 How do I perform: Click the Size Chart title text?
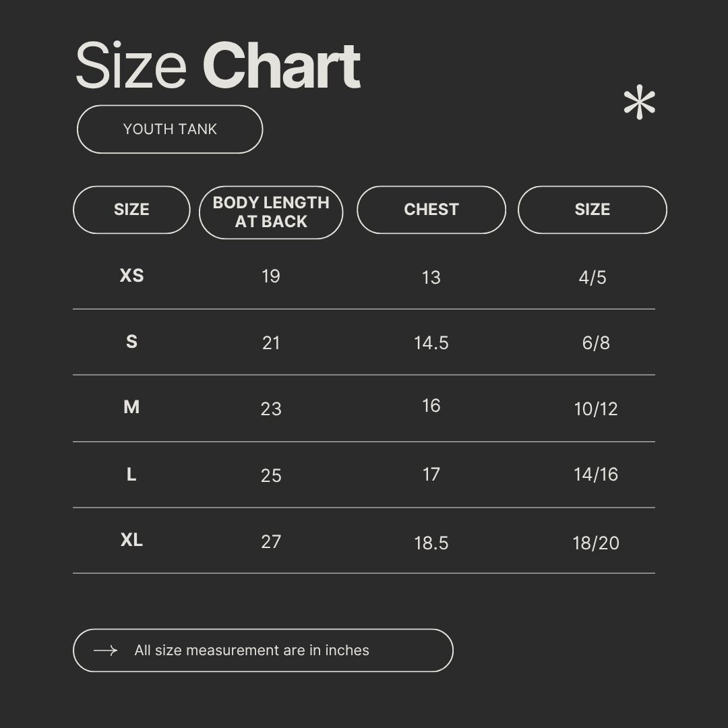tap(218, 66)
